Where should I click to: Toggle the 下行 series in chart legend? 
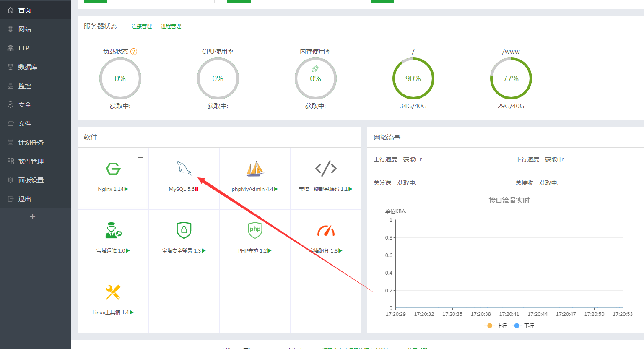(523, 326)
